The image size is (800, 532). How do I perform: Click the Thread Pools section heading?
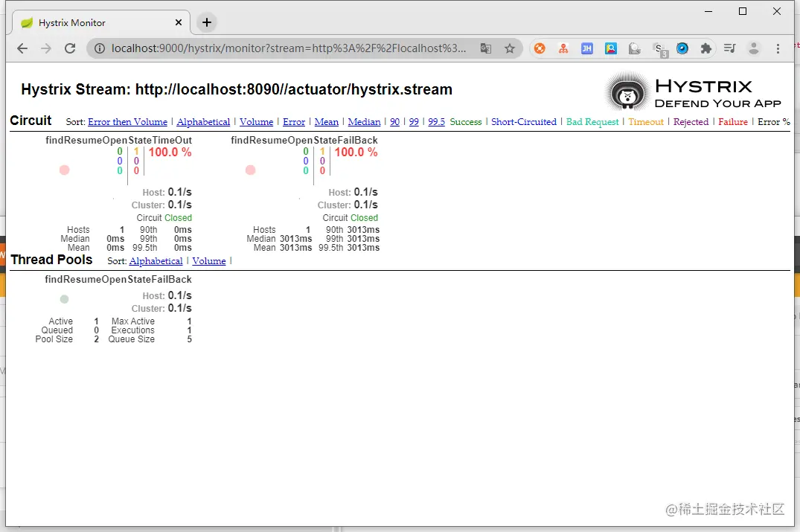(x=51, y=260)
